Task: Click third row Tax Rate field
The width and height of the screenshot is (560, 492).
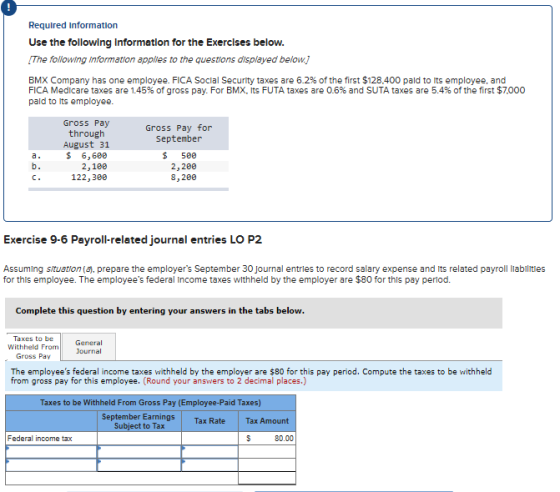Action: coord(210,465)
